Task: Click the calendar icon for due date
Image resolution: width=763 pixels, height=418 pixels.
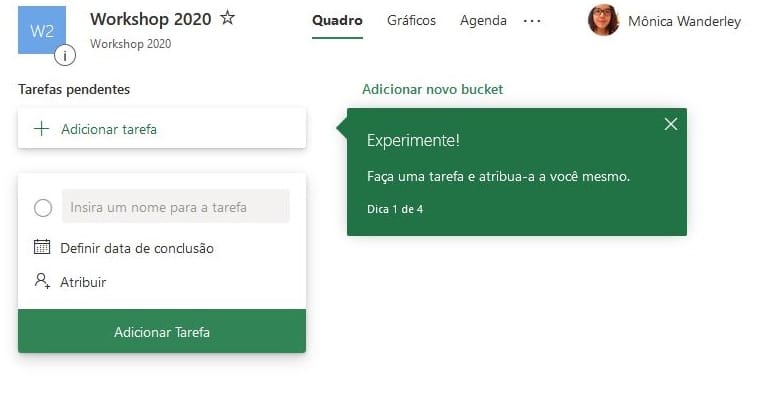Action: point(42,247)
